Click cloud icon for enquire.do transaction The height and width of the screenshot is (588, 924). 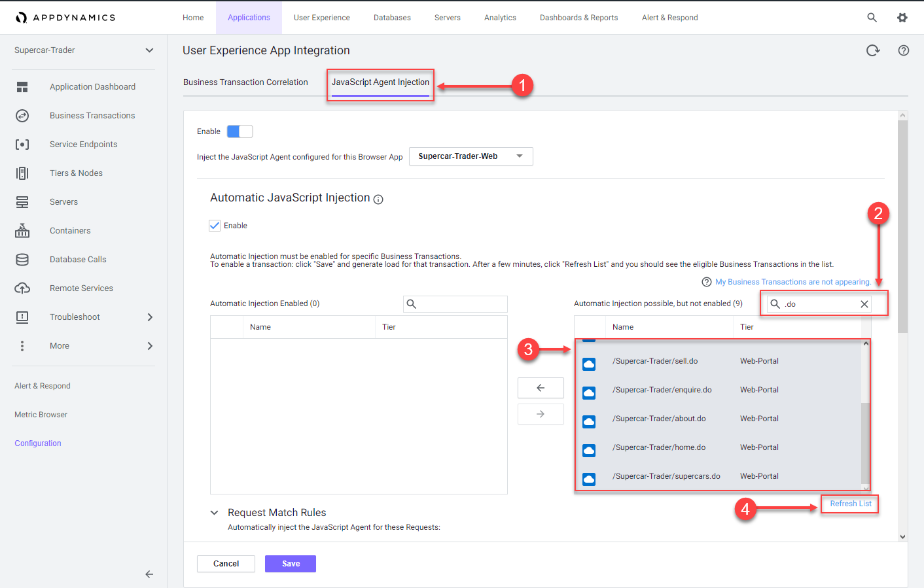coord(589,393)
